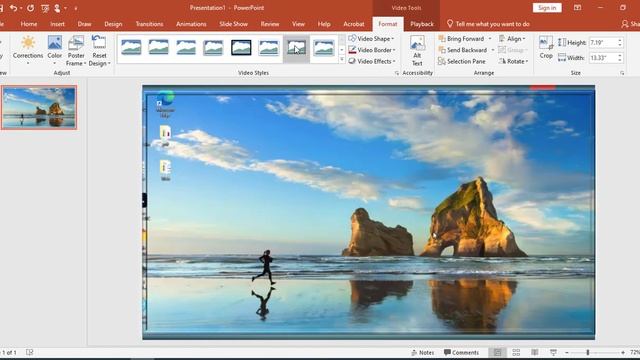Switch to the Acrobat tab
The height and width of the screenshot is (360, 640).
click(x=354, y=24)
